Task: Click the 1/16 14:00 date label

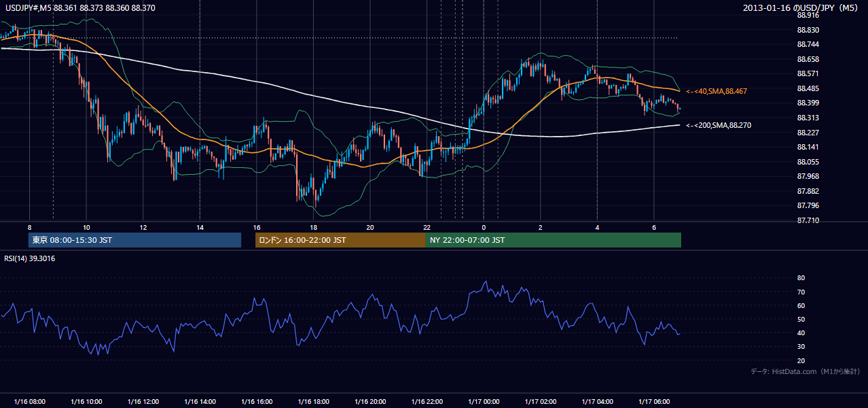Action: coord(200,402)
